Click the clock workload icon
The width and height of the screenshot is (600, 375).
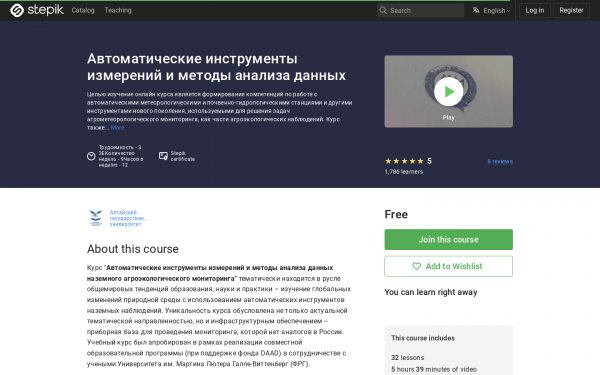pos(91,156)
